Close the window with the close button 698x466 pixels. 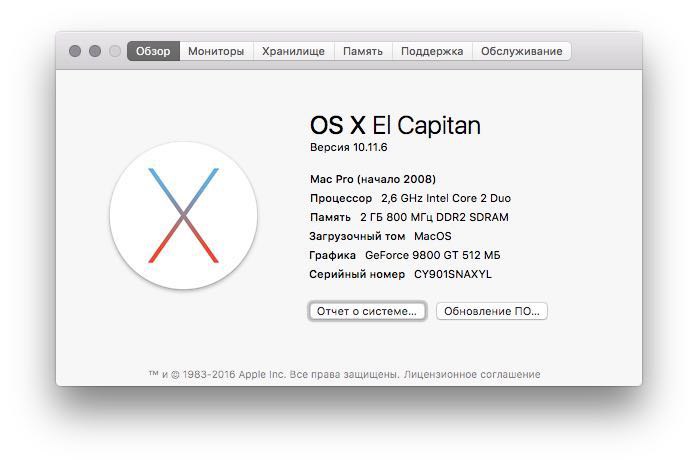75,51
